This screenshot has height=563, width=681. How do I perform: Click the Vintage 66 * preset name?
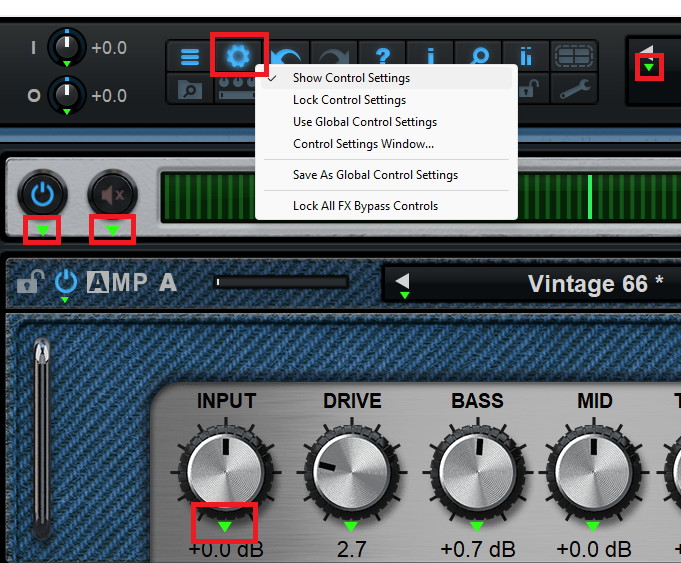[595, 284]
